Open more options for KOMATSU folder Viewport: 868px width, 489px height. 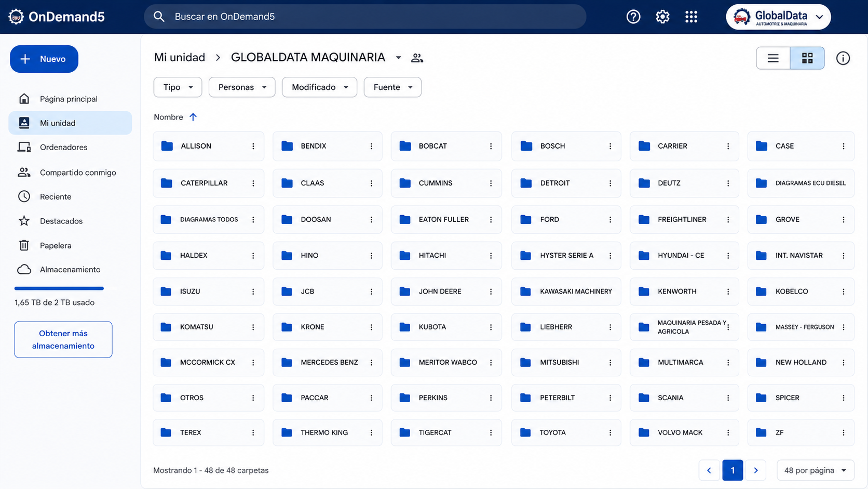[x=253, y=327]
